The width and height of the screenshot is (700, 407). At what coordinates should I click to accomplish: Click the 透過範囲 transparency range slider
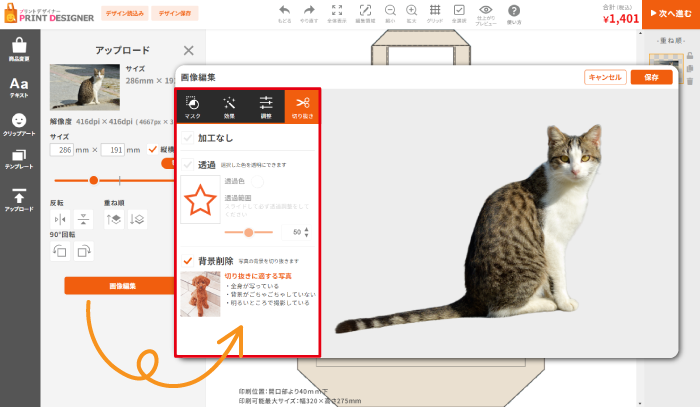(x=248, y=231)
